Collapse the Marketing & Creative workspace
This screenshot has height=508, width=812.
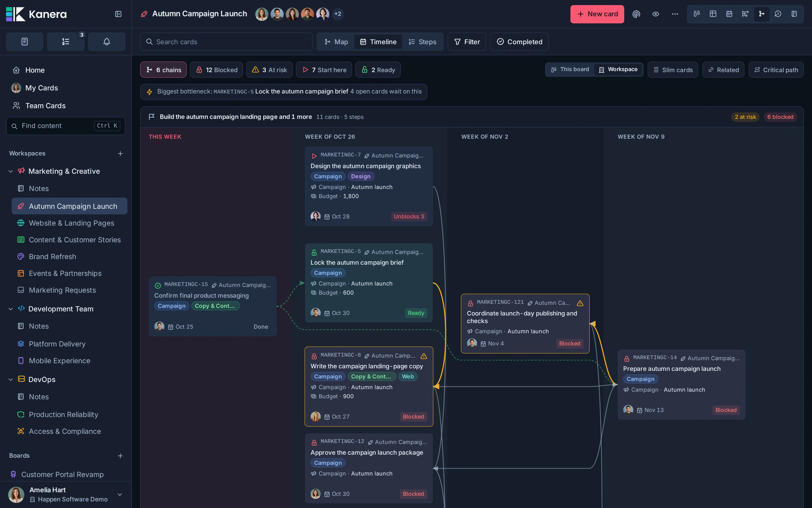coord(11,171)
